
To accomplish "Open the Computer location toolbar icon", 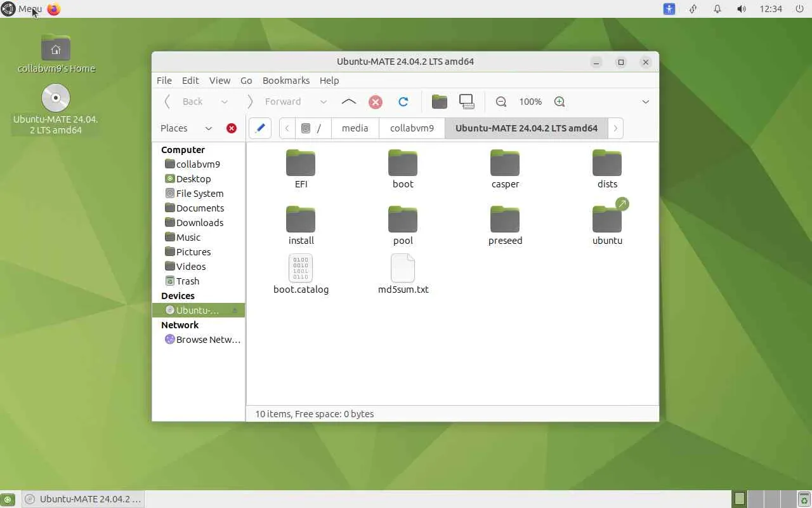I will pyautogui.click(x=467, y=102).
